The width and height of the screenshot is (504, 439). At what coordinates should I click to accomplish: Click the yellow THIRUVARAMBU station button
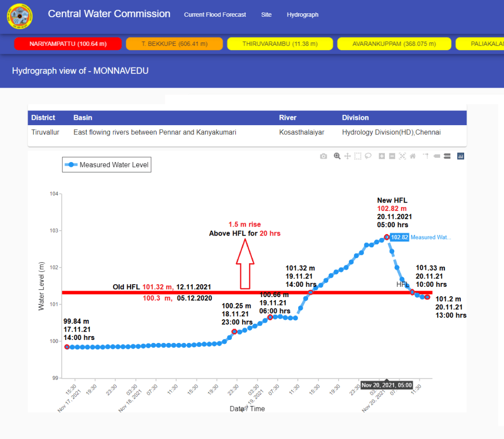point(280,44)
